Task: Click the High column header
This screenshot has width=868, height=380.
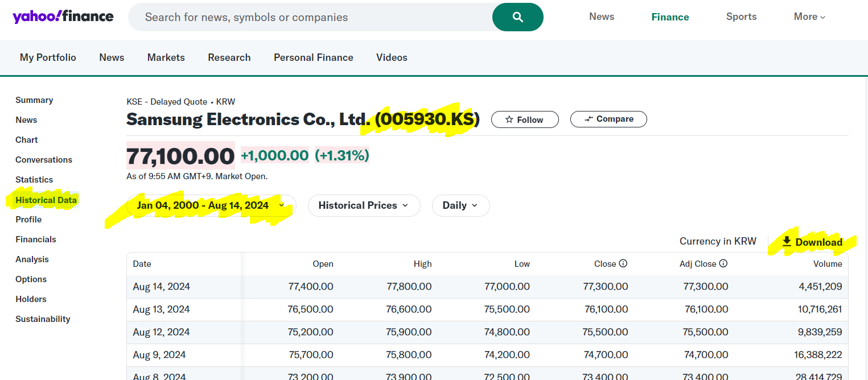Action: (x=422, y=264)
